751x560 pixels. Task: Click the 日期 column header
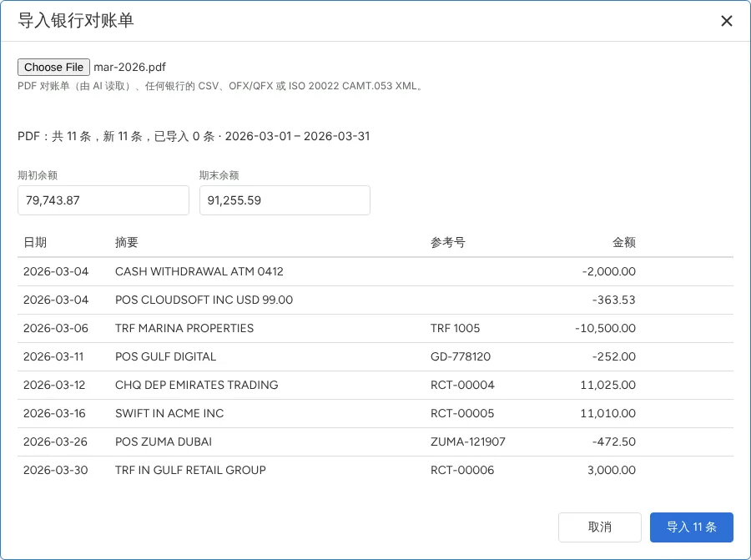tap(35, 242)
